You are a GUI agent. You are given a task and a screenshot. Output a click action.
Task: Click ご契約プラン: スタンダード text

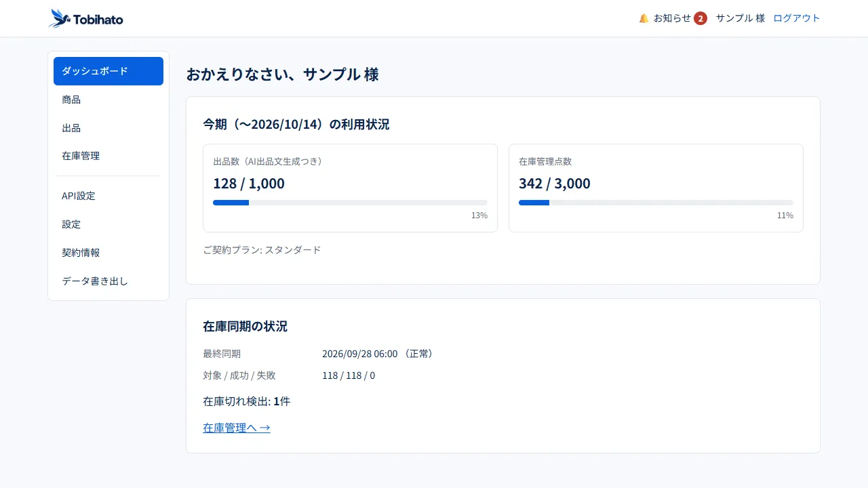(x=262, y=250)
